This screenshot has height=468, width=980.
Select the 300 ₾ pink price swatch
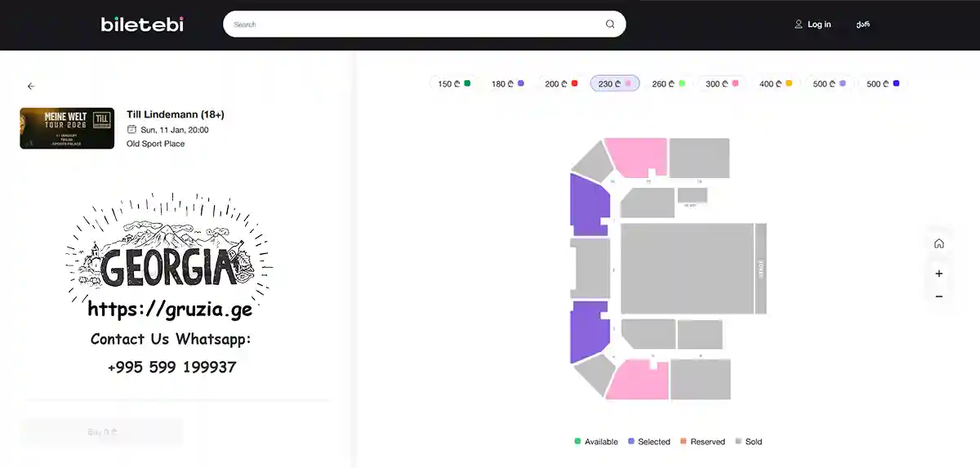click(735, 83)
